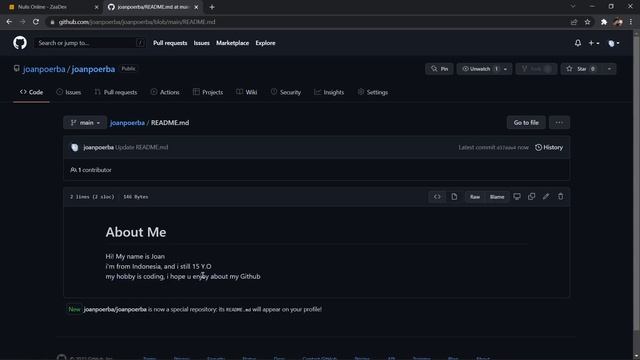Edit this file with pencil icon
Viewport: 640px width, 360px height.
546,196
